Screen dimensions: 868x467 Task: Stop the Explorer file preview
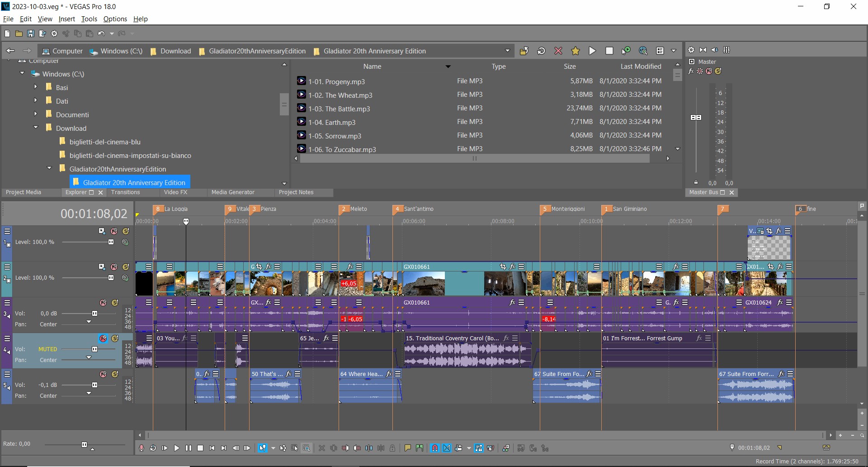pyautogui.click(x=609, y=51)
